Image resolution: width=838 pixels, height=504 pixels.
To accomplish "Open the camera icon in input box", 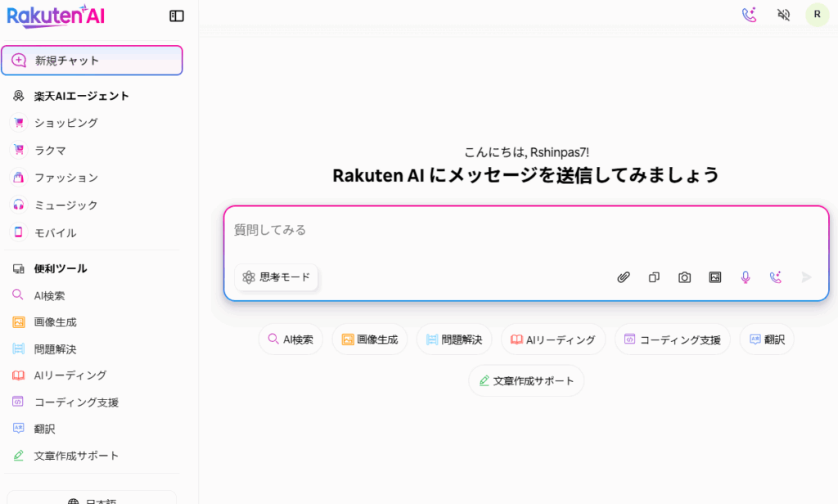I will point(685,277).
